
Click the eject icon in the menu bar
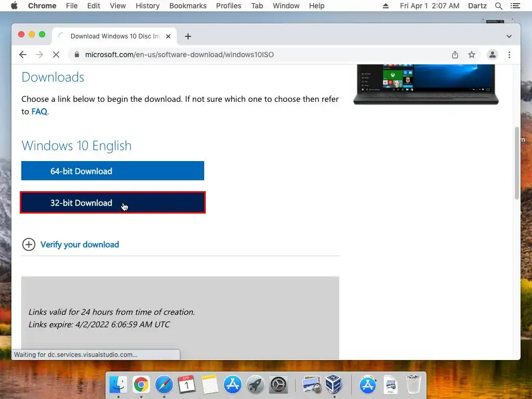[385, 6]
